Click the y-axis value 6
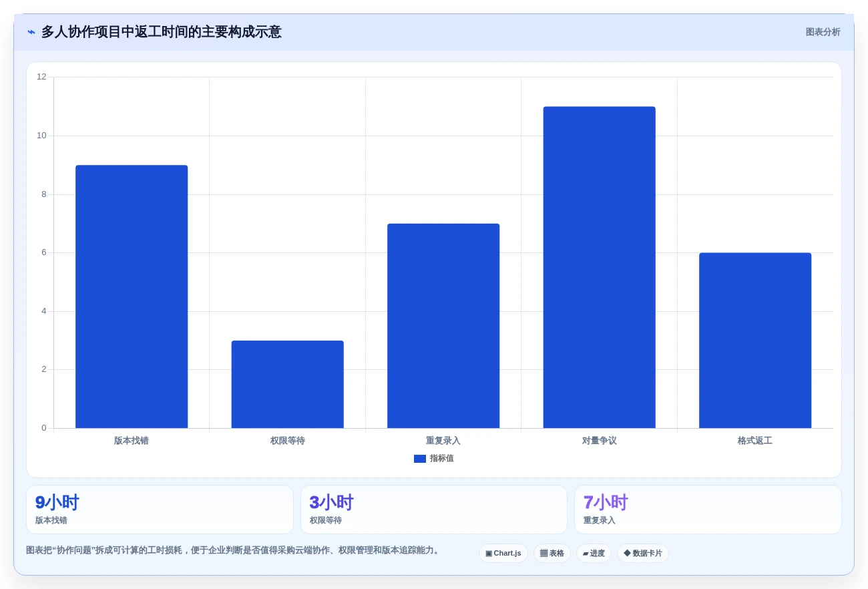This screenshot has width=868, height=589. pyautogui.click(x=44, y=252)
